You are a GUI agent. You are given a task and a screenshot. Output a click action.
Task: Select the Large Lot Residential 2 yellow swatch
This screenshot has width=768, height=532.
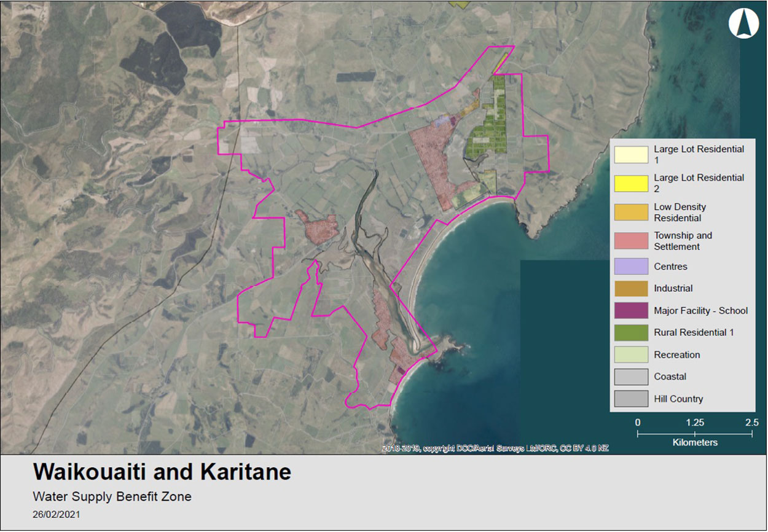coord(631,183)
